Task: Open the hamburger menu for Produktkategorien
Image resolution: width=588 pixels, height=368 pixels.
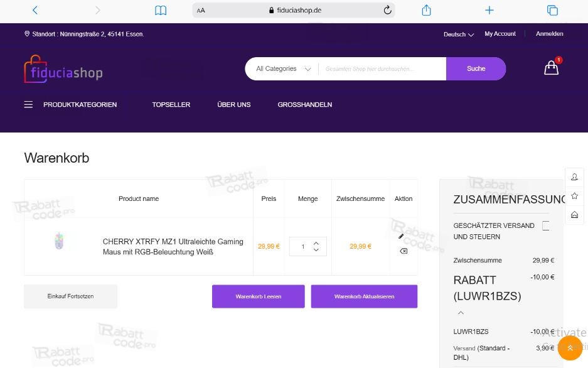Action: (28, 105)
